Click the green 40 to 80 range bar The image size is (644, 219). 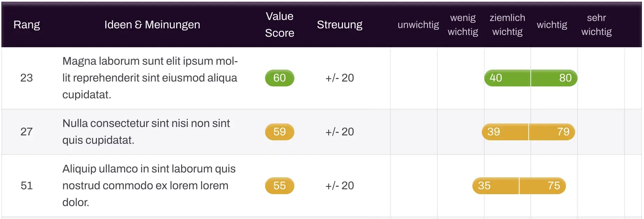coord(530,78)
